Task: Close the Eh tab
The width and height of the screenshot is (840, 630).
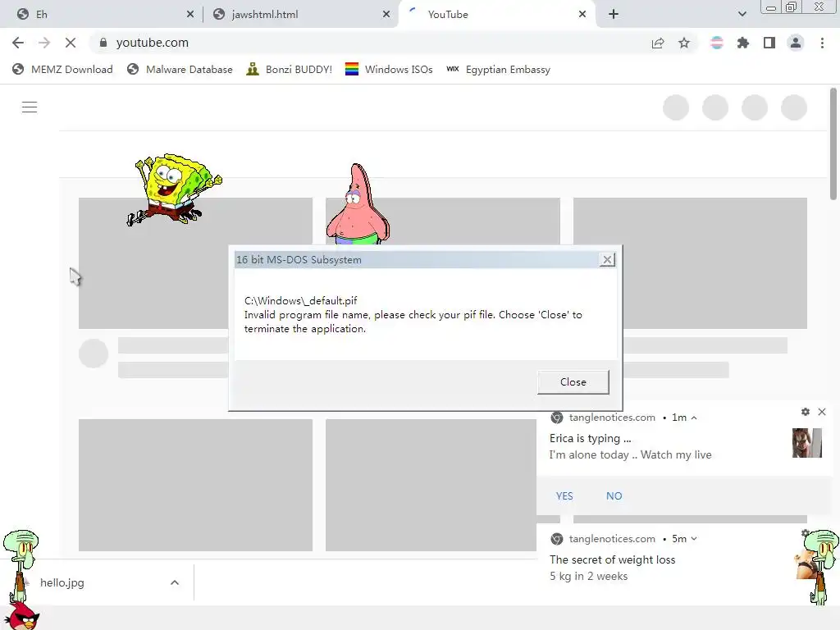Action: (x=190, y=15)
